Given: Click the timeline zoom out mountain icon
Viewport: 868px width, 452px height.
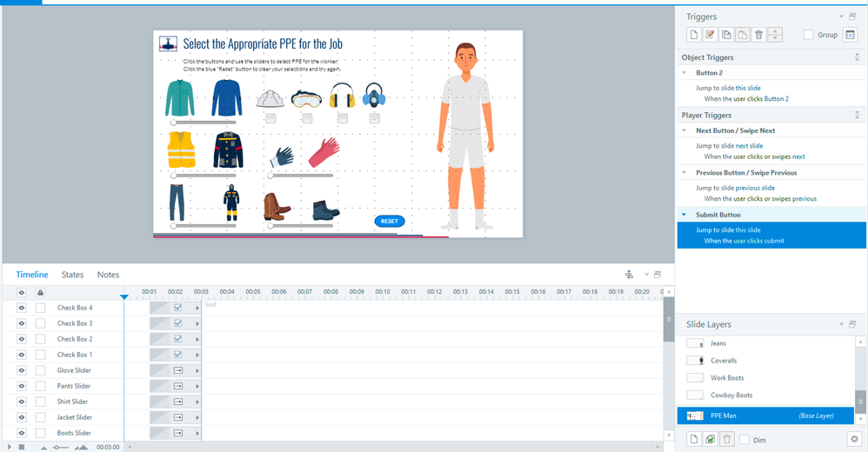Looking at the screenshot, I should point(43,447).
